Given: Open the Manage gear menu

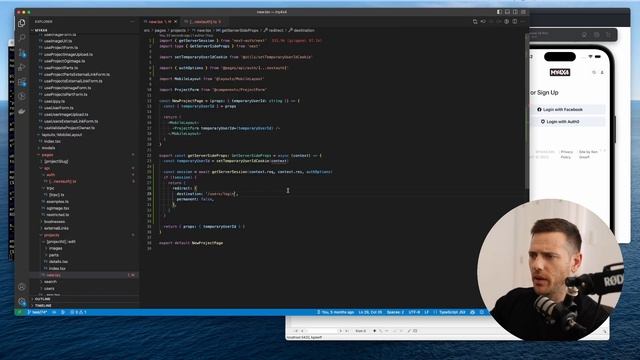Looking at the screenshot, I should coord(22,302).
